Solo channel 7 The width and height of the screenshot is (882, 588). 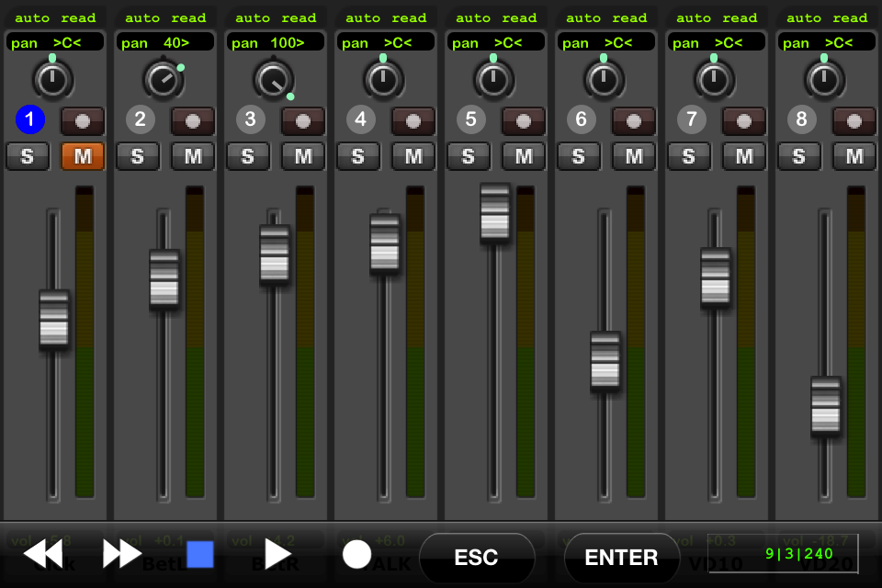pos(689,156)
